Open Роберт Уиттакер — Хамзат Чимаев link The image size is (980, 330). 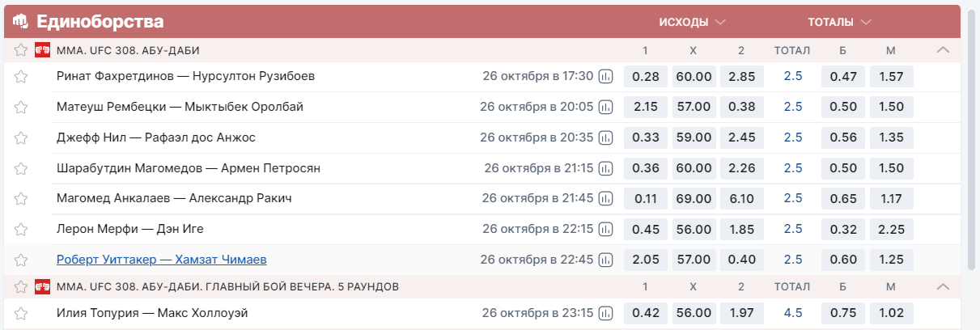click(162, 260)
